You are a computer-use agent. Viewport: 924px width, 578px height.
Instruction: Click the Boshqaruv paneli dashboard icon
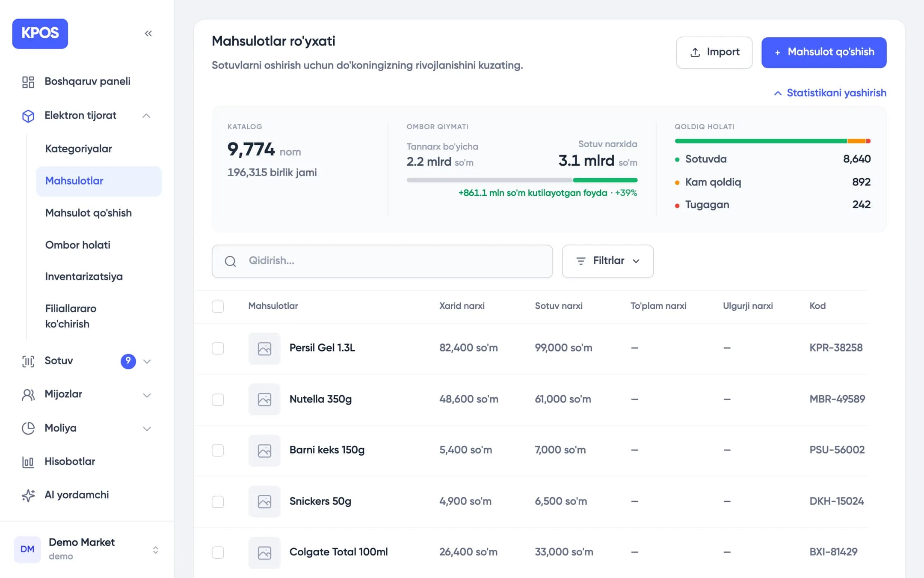point(28,82)
